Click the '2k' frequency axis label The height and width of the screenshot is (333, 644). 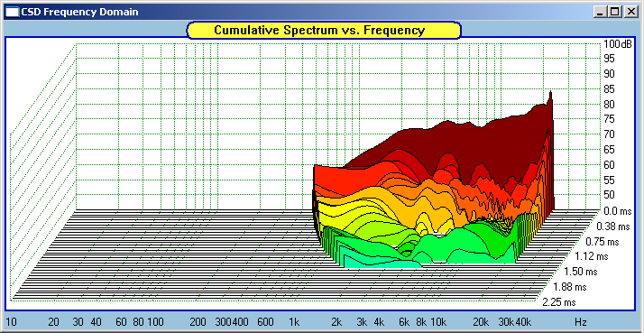pyautogui.click(x=336, y=322)
